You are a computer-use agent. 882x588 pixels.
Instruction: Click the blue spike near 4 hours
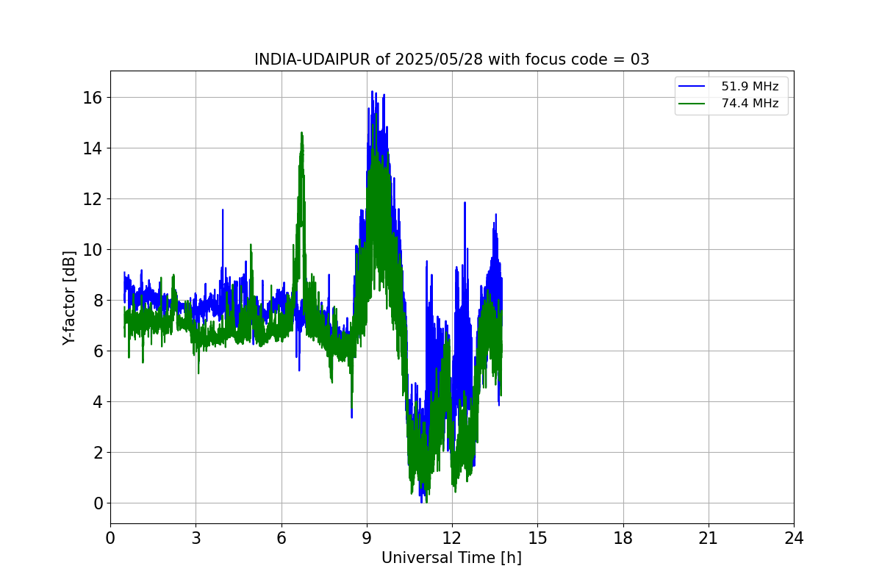click(222, 211)
